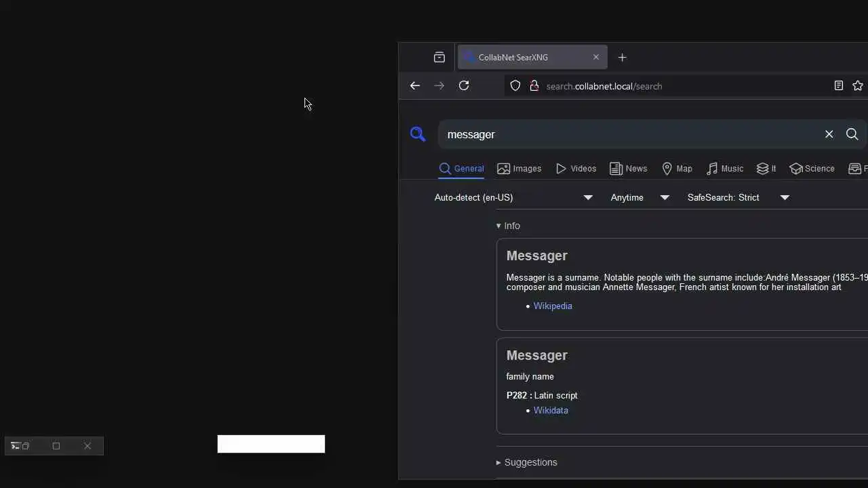868x488 pixels.
Task: Click the white rectangular box at bottom
Action: coord(271,444)
